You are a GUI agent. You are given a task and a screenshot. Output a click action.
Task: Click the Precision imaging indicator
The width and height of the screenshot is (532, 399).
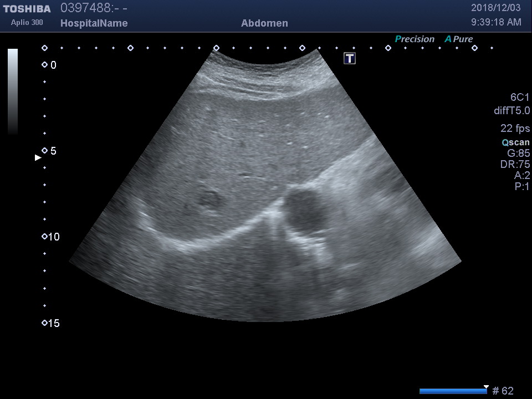[415, 39]
